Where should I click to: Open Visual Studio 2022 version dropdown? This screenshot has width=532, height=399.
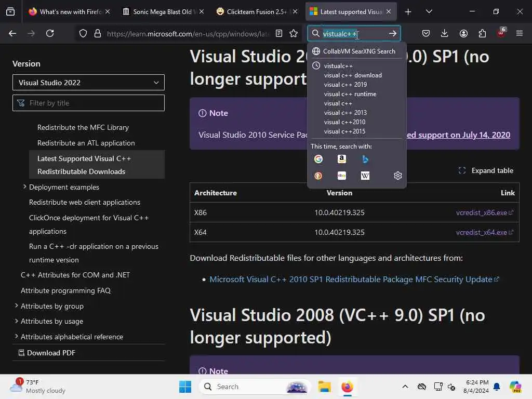click(88, 83)
